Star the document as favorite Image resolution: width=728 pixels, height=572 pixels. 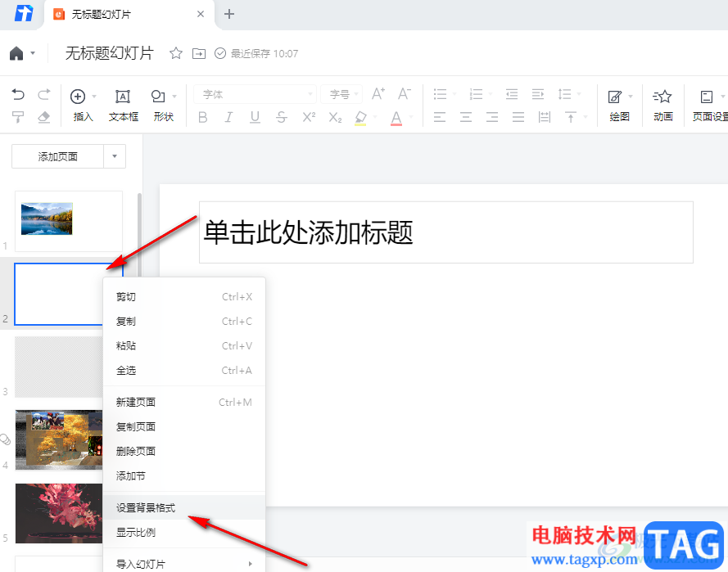(176, 53)
